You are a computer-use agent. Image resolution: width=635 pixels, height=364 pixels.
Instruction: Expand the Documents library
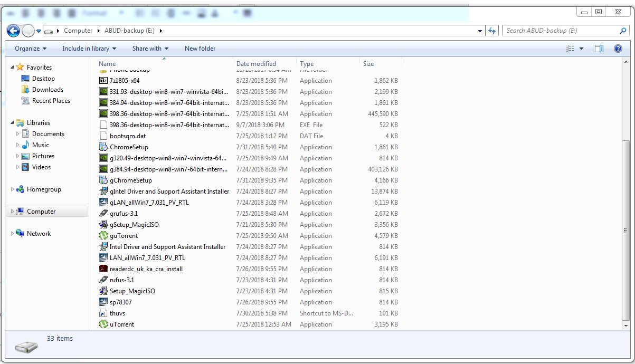pyautogui.click(x=17, y=134)
